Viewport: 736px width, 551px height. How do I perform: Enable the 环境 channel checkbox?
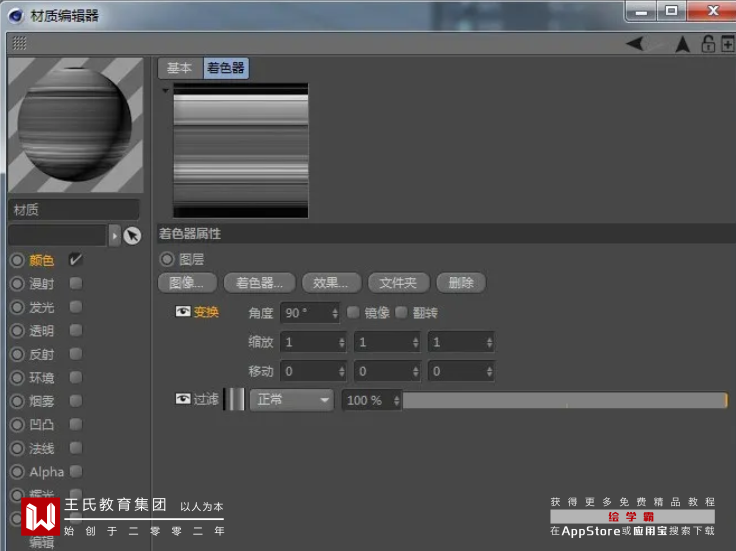(76, 377)
